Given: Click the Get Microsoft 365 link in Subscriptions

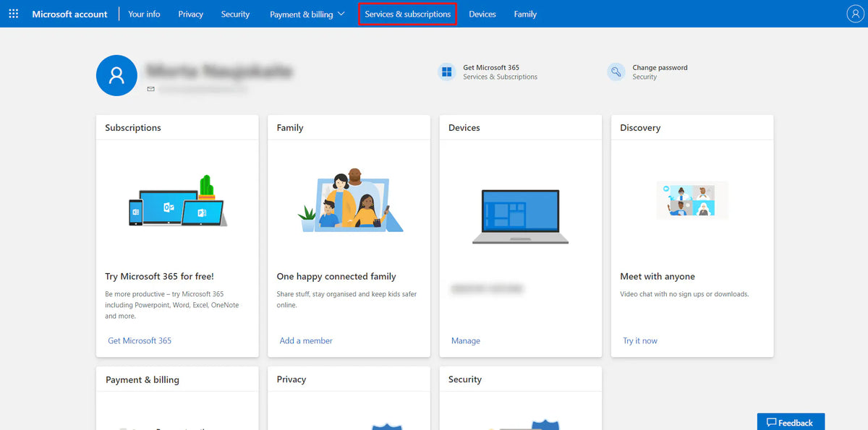Looking at the screenshot, I should [140, 340].
